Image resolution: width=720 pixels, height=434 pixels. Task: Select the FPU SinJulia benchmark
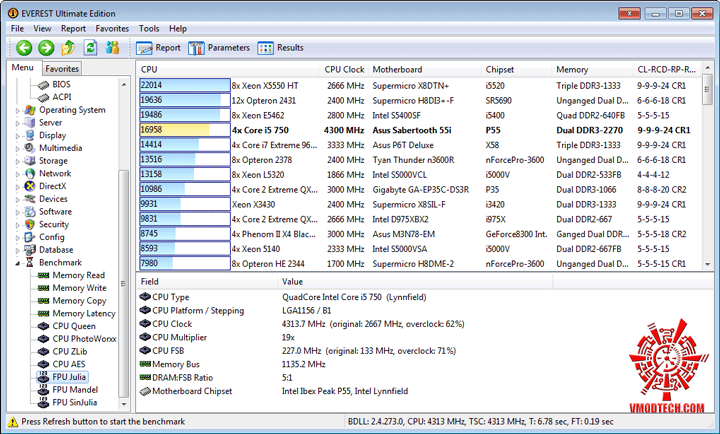[74, 403]
